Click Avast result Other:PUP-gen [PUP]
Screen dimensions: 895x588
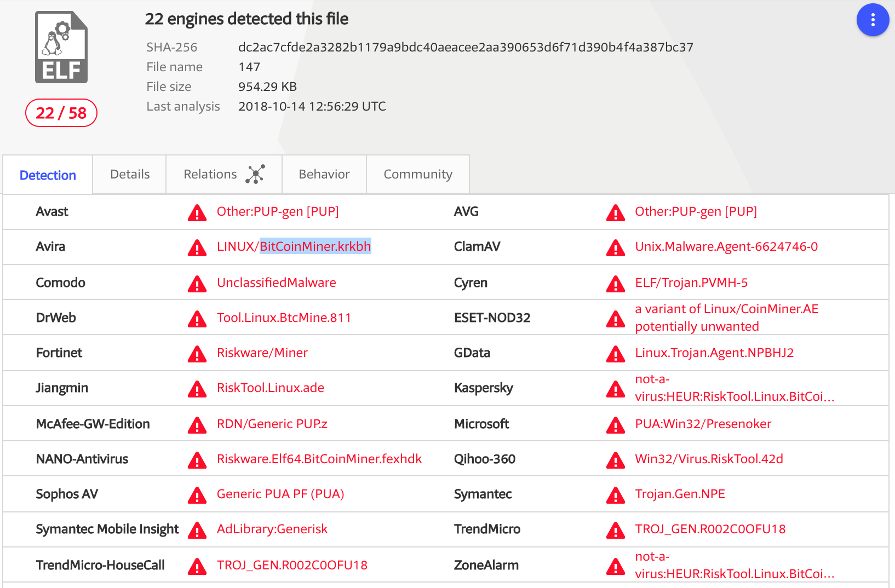point(278,211)
